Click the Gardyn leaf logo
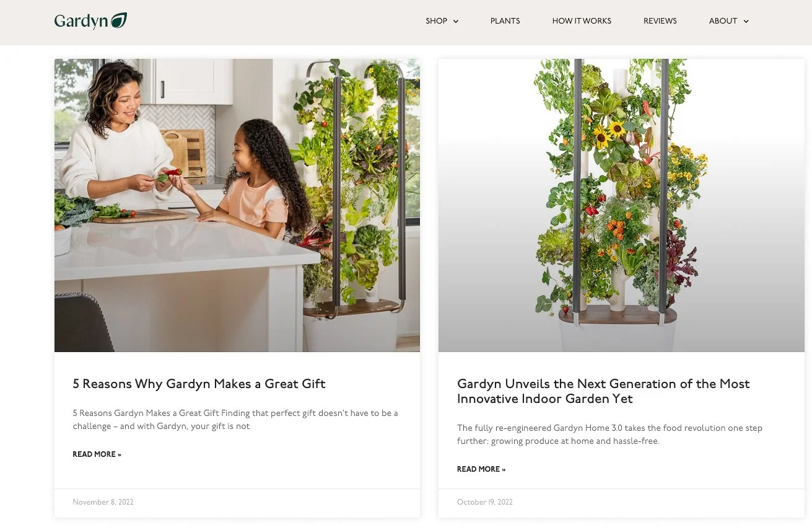The width and height of the screenshot is (812, 530). tap(118, 20)
